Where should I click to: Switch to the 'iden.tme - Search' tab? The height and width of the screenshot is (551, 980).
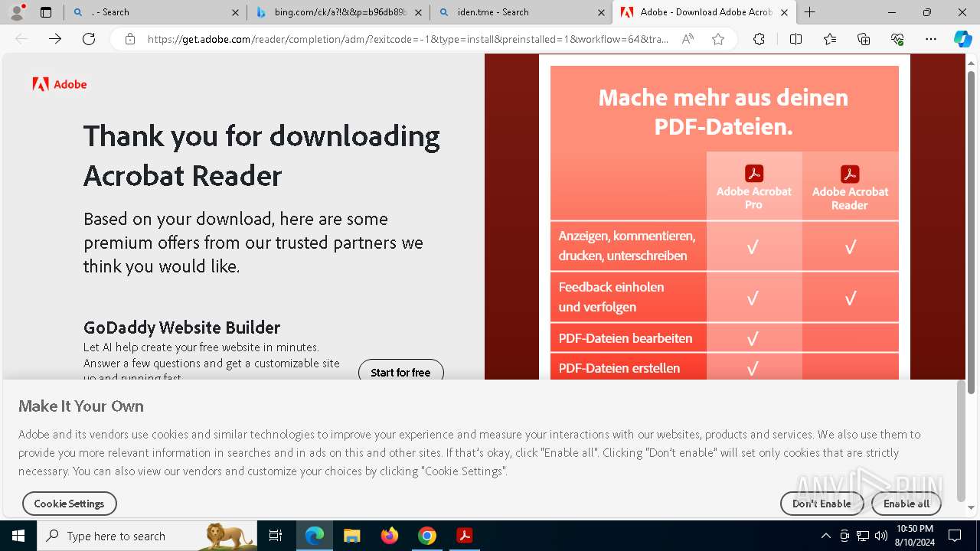click(x=521, y=12)
